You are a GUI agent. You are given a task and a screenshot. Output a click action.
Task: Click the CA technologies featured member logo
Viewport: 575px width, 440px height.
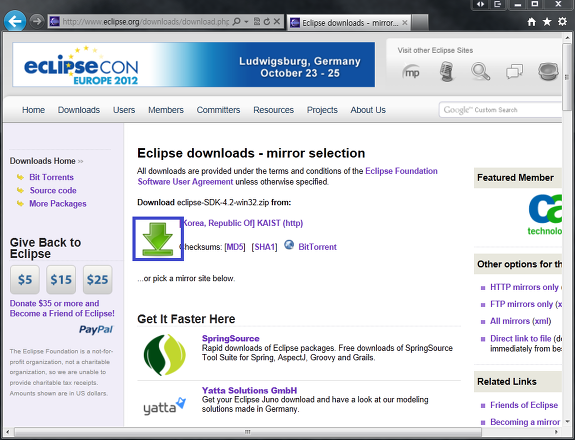545,214
